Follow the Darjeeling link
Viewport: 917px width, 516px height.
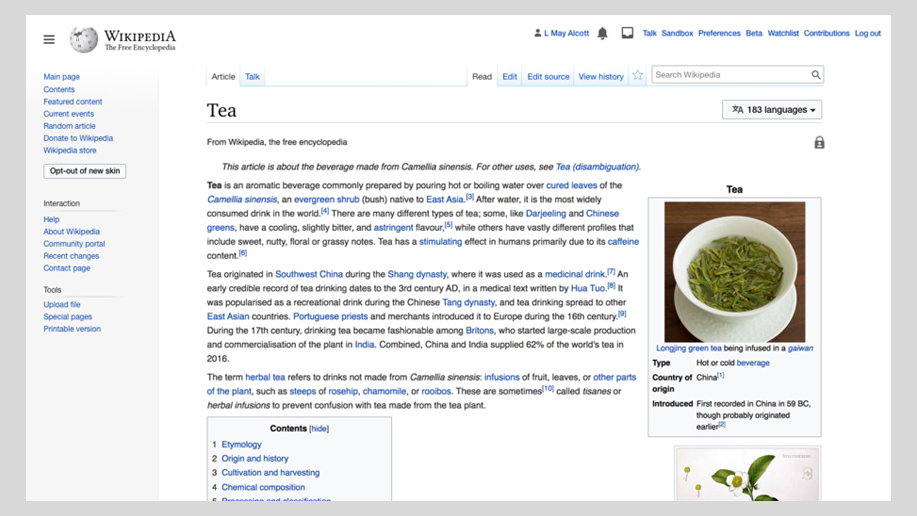546,214
